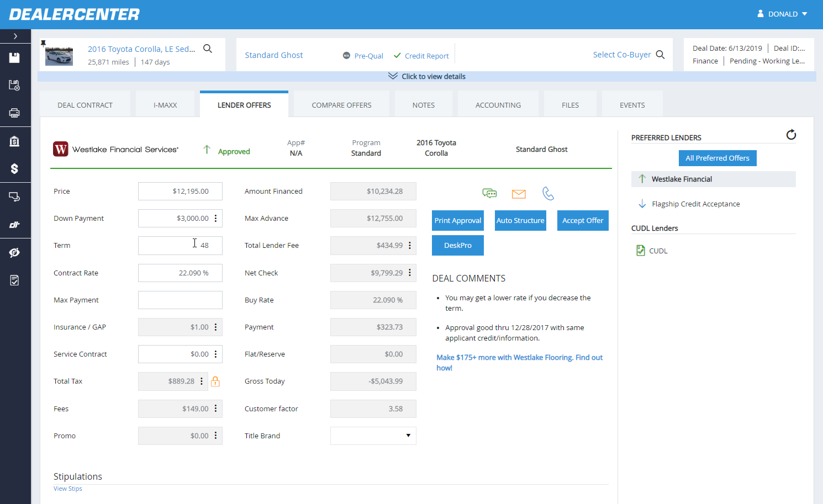Select Westlake Financial in preferred lenders
The image size is (823, 504).
(714, 179)
